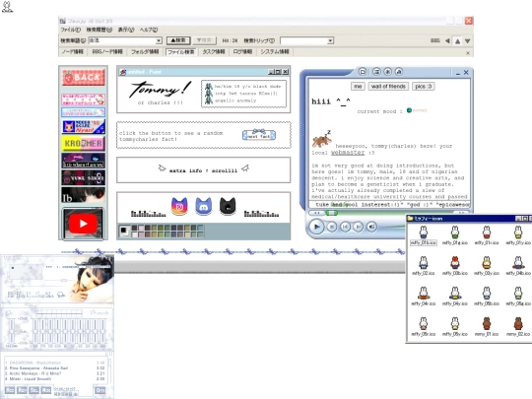
Task: Select the black foreground color box in Paint
Action: coord(124,231)
